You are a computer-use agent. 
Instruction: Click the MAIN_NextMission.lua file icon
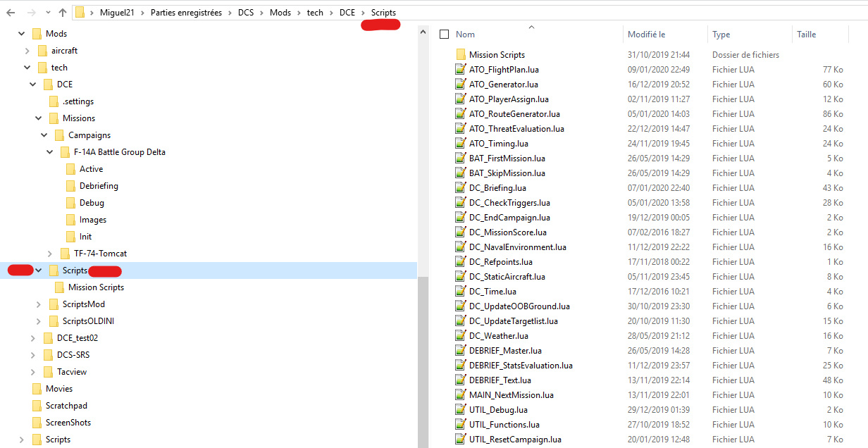[x=461, y=395]
